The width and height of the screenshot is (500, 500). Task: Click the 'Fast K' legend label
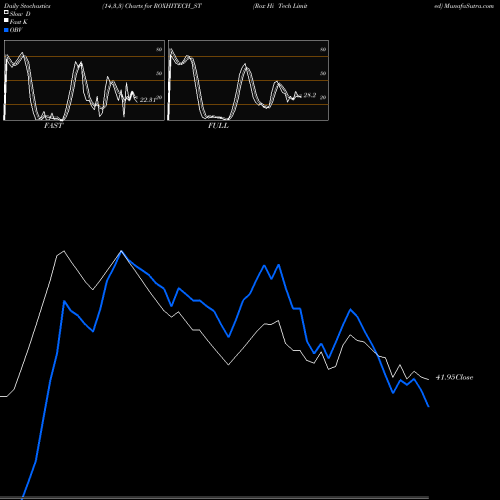pos(19,22)
